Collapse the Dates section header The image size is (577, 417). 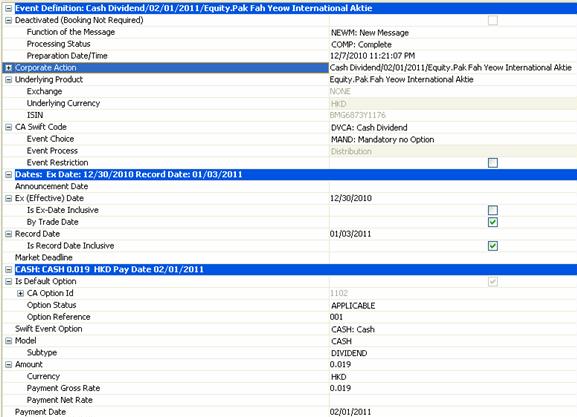click(8, 174)
